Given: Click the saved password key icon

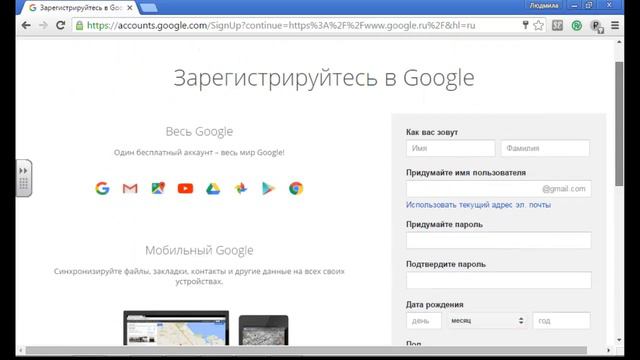Looking at the screenshot, I should coord(525,25).
